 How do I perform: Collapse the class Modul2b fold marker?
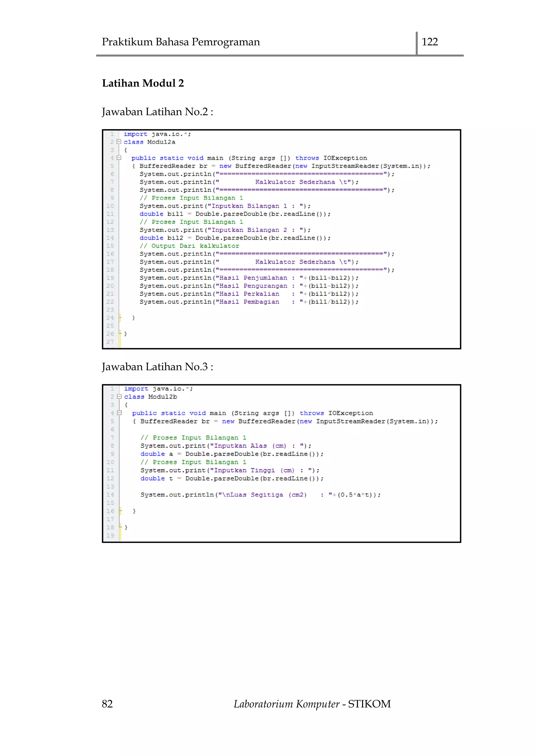pyautogui.click(x=119, y=397)
